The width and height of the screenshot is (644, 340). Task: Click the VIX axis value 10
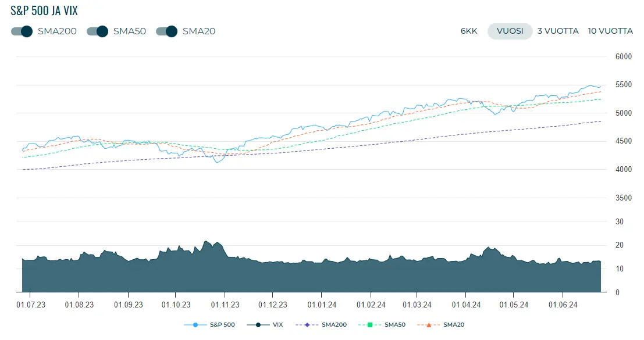(x=620, y=269)
